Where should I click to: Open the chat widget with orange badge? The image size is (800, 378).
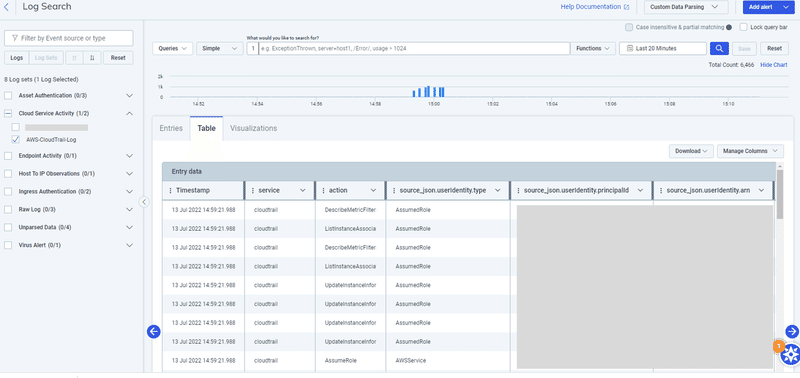click(790, 355)
